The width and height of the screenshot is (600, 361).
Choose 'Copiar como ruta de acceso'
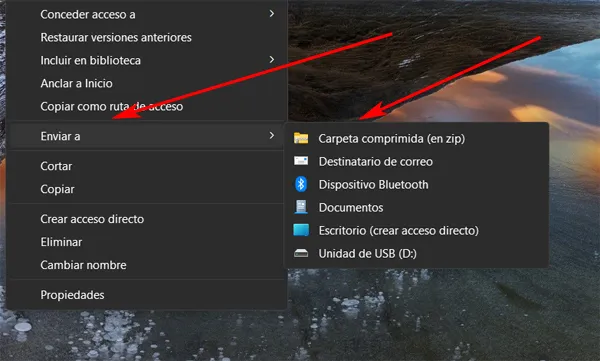pyautogui.click(x=147, y=106)
